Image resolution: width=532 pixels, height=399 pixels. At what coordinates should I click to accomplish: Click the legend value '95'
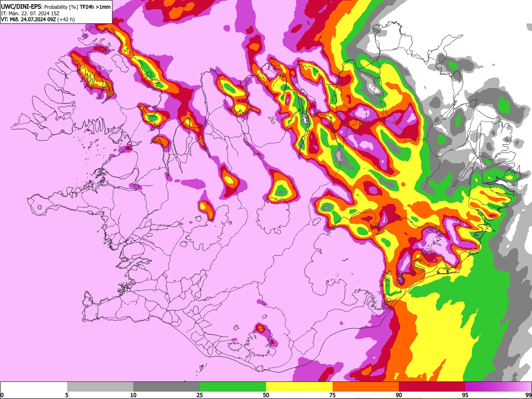(x=465, y=395)
